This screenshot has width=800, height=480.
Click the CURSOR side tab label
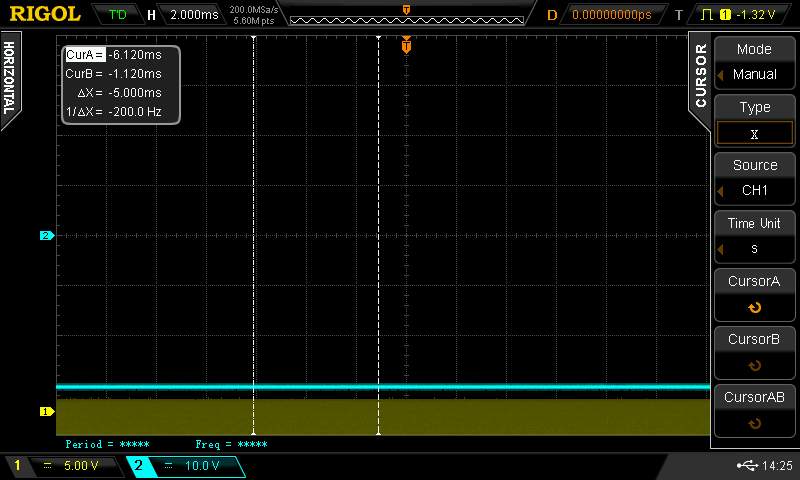pyautogui.click(x=700, y=75)
